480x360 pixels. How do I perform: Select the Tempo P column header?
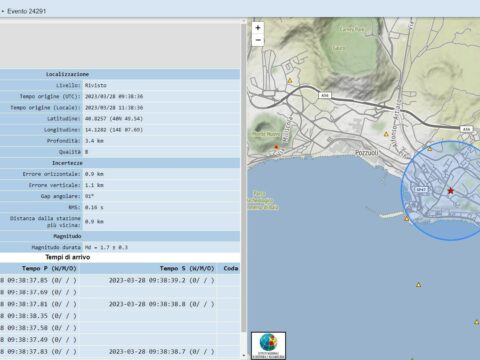pos(49,268)
